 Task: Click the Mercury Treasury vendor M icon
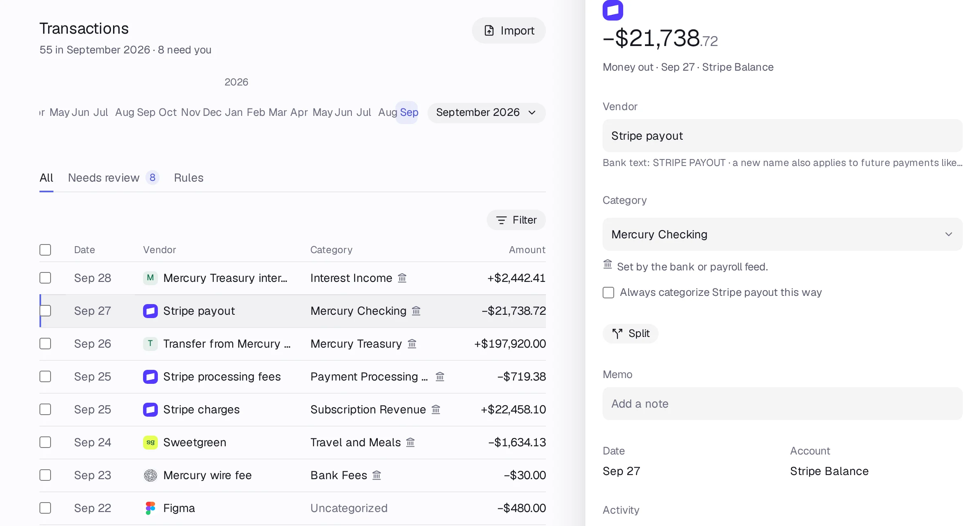(x=150, y=278)
